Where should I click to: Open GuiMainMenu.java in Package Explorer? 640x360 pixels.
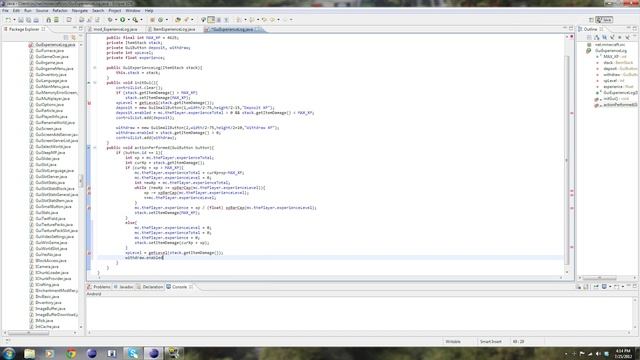(x=51, y=87)
